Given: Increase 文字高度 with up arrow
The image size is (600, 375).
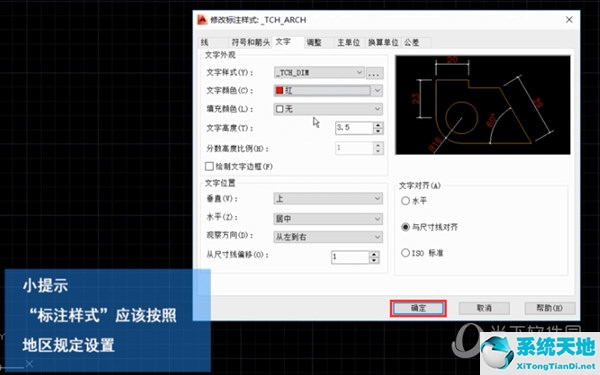Looking at the screenshot, I should click(378, 125).
